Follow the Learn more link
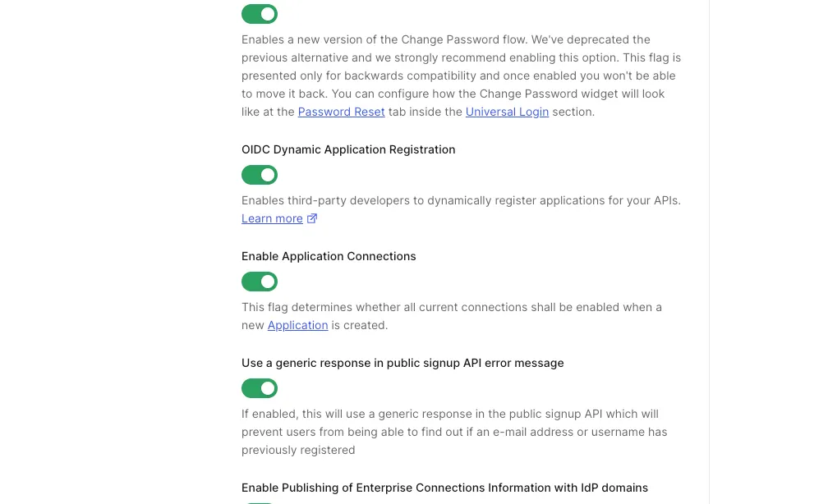This screenshot has width=828, height=504. pyautogui.click(x=272, y=218)
